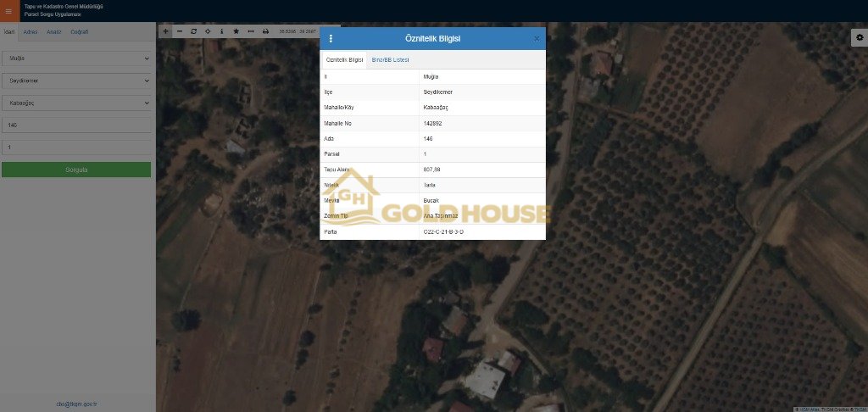868x412 pixels.
Task: Open the Analiz tab
Action: click(x=53, y=31)
